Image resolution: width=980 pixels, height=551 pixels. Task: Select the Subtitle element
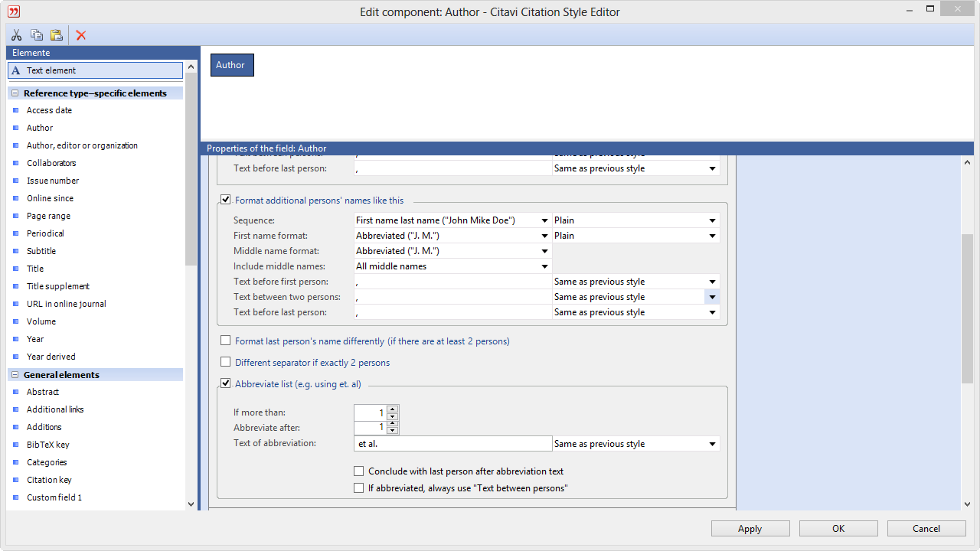coord(41,251)
